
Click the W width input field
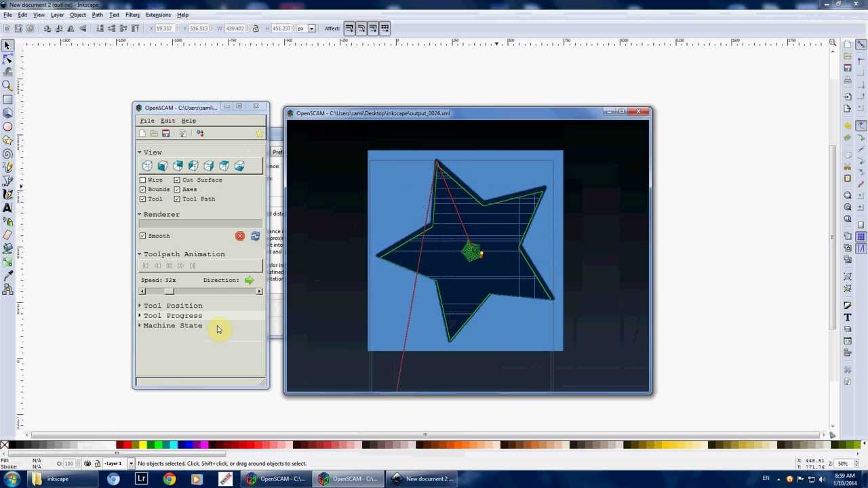pyautogui.click(x=235, y=28)
